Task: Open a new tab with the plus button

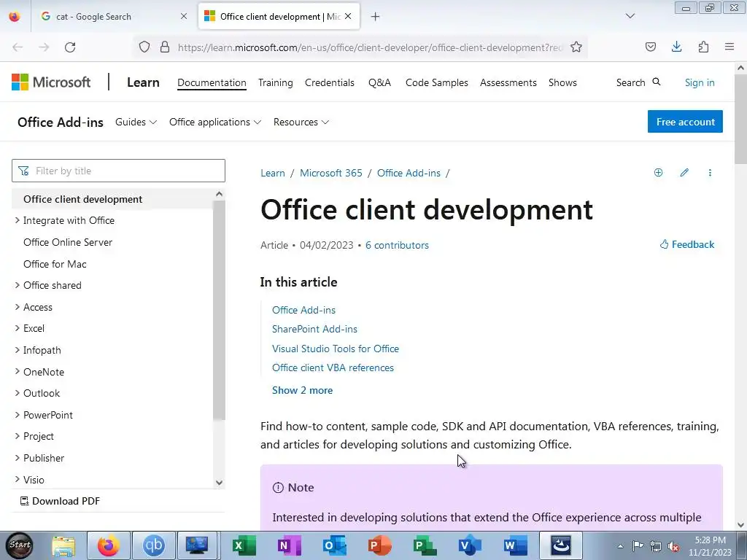Action: [x=376, y=17]
